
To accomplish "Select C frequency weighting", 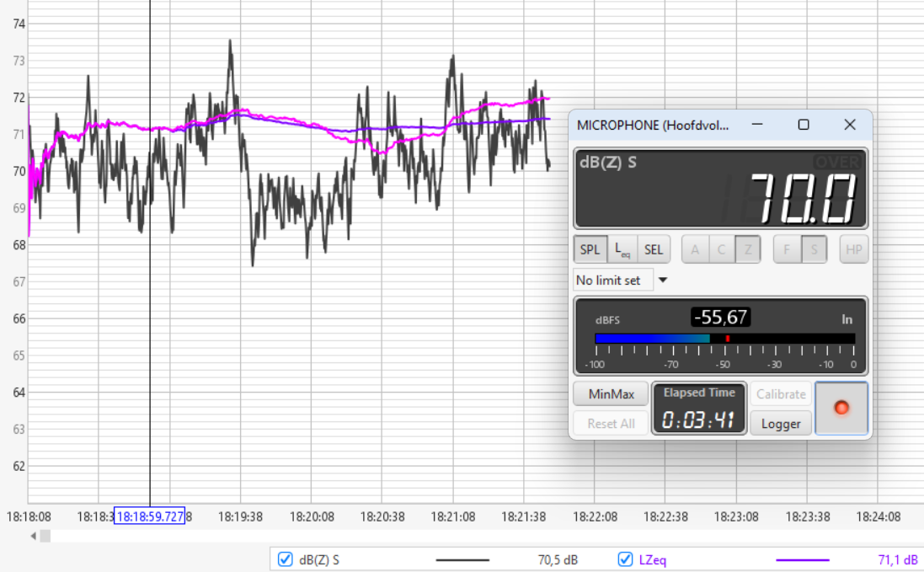I will coord(721,249).
